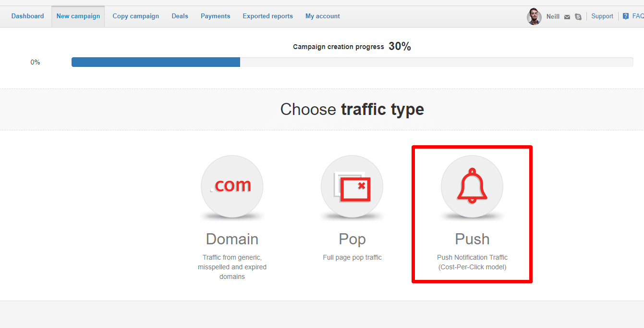Open Exported reports page
Screen dimensions: 644x328
pos(268,16)
